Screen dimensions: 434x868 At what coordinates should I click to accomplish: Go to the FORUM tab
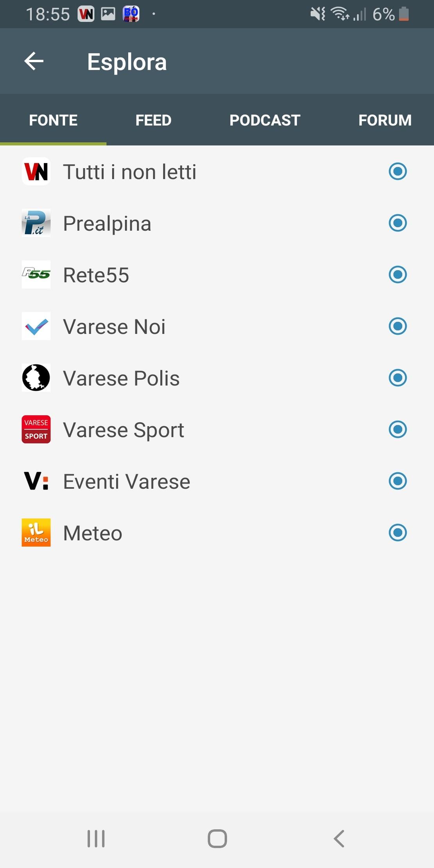pos(385,120)
